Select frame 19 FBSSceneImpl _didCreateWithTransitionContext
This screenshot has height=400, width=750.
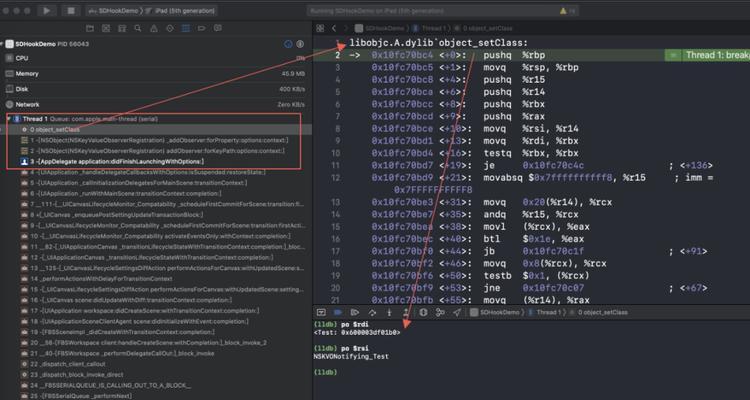pos(156,332)
